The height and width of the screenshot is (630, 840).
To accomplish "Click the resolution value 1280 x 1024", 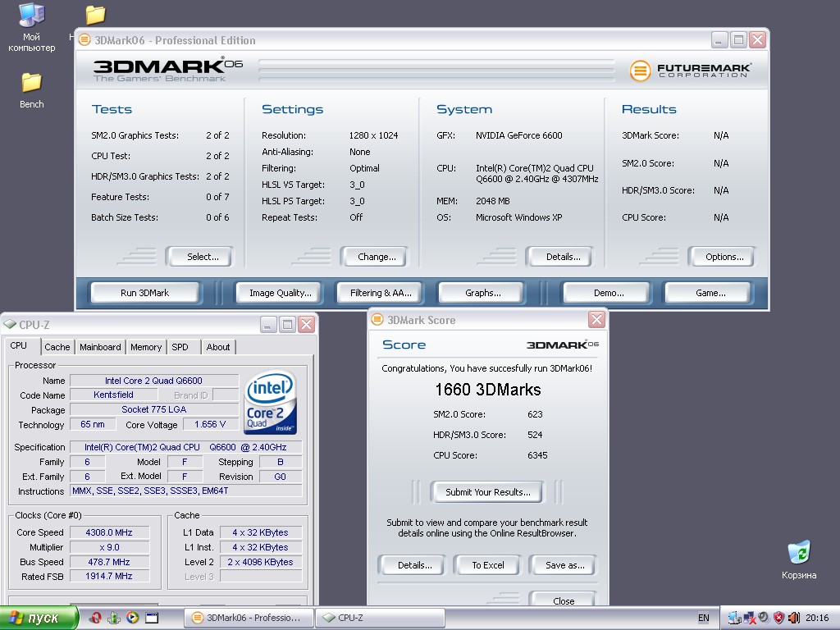I will tap(373, 135).
